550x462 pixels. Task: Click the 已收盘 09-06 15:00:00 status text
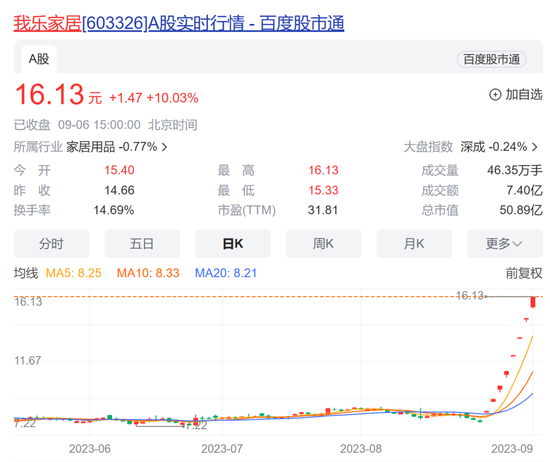click(77, 125)
